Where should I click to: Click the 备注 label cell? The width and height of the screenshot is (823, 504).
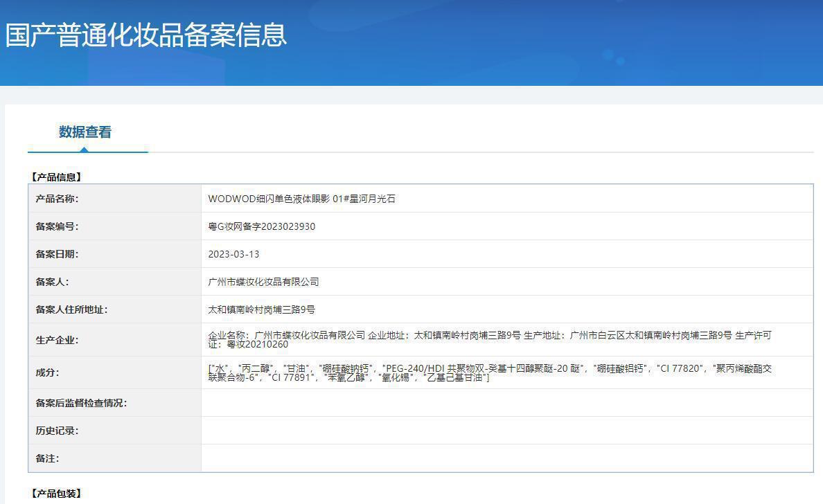[x=115, y=458]
